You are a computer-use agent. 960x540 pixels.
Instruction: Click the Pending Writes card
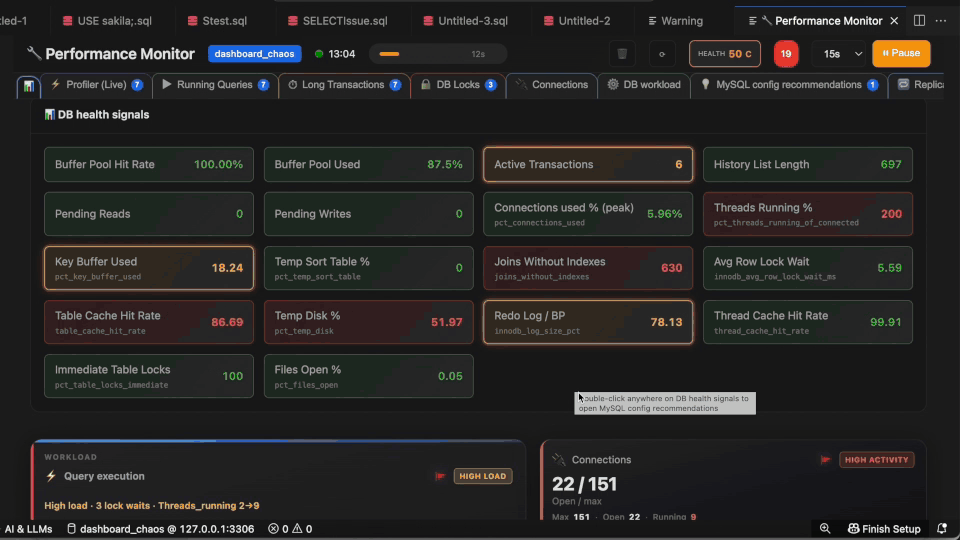point(369,214)
